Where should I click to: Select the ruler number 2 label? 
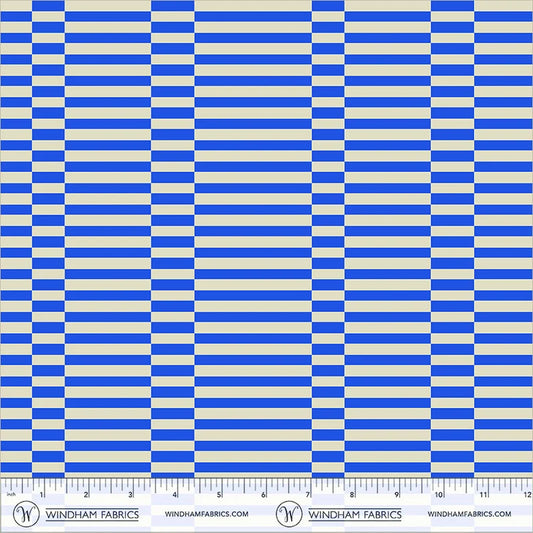coord(86,495)
